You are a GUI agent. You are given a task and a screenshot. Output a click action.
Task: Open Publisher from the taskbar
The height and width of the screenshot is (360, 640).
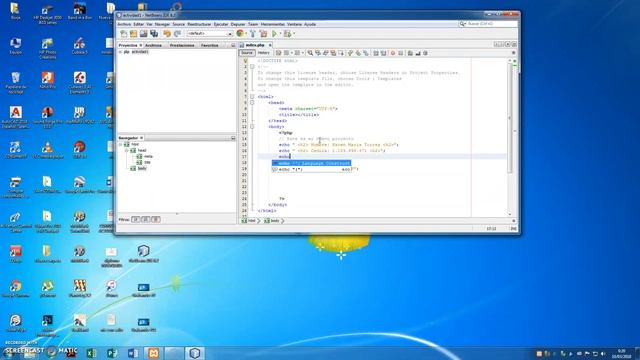[x=112, y=353]
